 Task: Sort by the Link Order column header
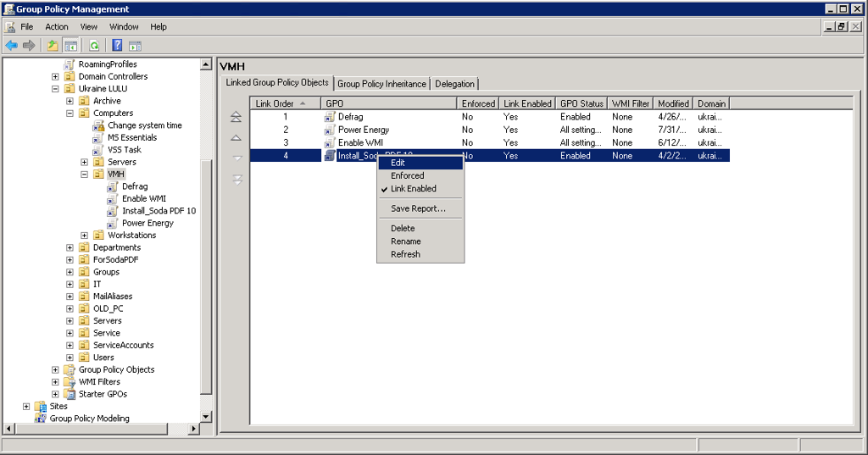tap(286, 103)
